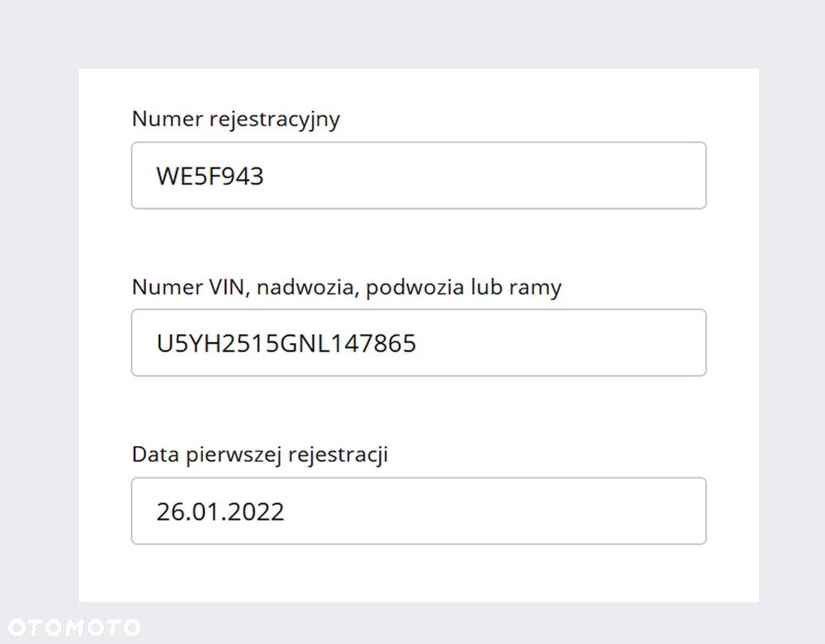This screenshot has width=825, height=644.
Task: Place cursor on U5YH2515GNL147865 VIN text
Action: pyautogui.click(x=286, y=344)
